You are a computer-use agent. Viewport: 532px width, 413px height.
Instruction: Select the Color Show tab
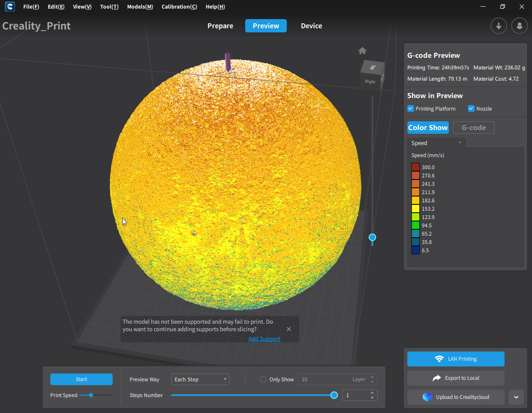(x=428, y=128)
